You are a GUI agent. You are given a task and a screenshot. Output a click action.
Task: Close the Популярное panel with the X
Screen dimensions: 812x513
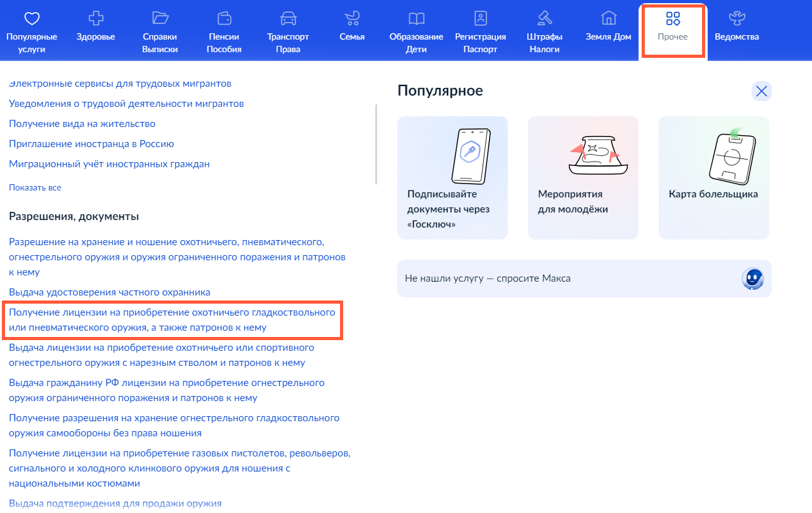pyautogui.click(x=761, y=91)
